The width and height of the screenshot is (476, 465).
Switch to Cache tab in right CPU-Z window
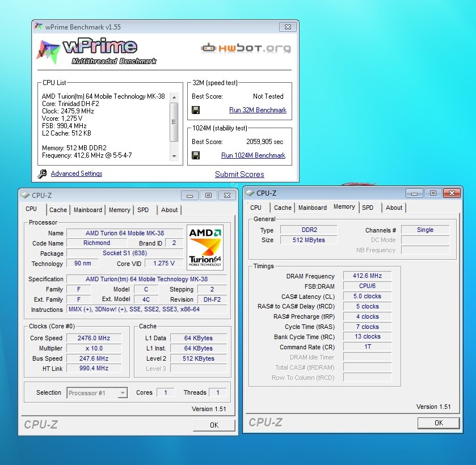(283, 208)
